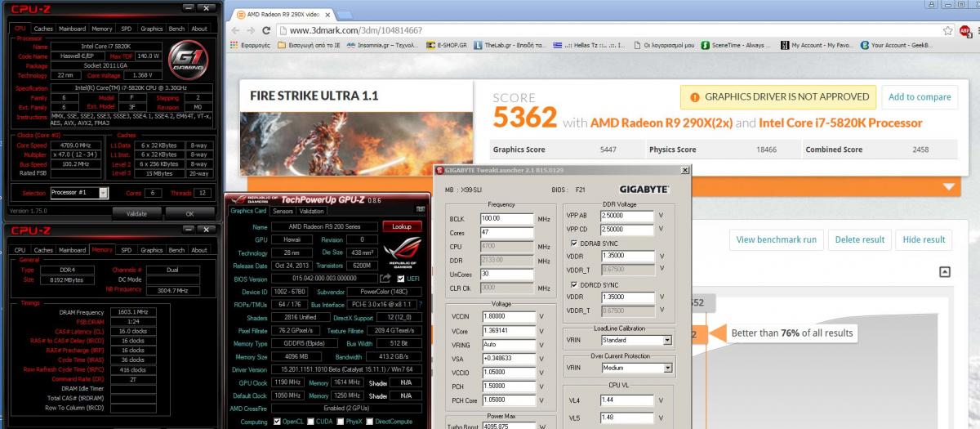Click the VPP AB voltage field
Viewport: 980px width, 429px height.
click(x=627, y=216)
